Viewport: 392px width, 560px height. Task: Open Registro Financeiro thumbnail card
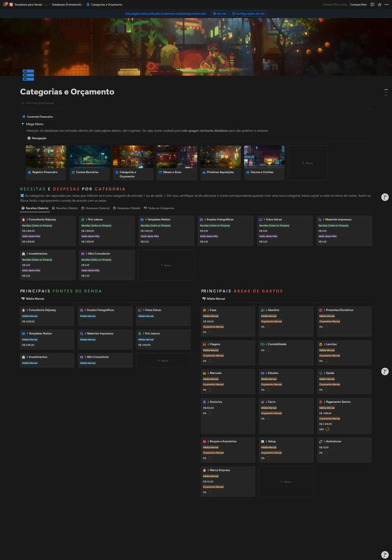point(46,163)
